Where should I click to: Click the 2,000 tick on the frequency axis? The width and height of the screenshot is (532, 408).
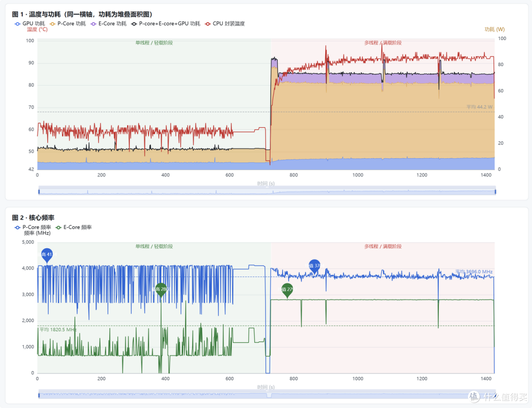point(28,321)
